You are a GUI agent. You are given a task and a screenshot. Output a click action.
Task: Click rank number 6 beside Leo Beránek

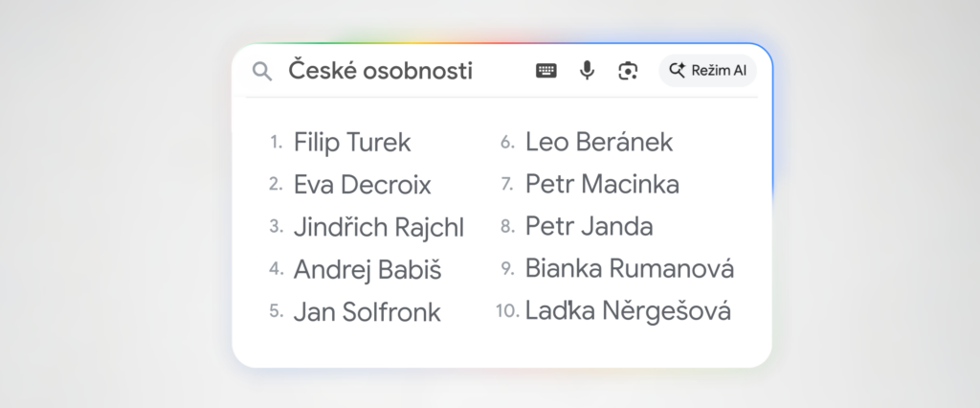coord(508,143)
